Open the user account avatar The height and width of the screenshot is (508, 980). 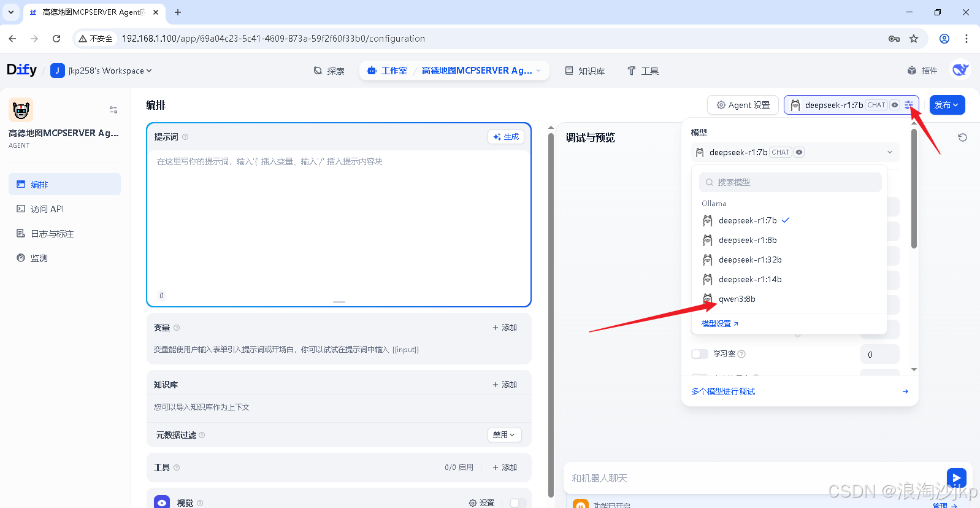(960, 70)
